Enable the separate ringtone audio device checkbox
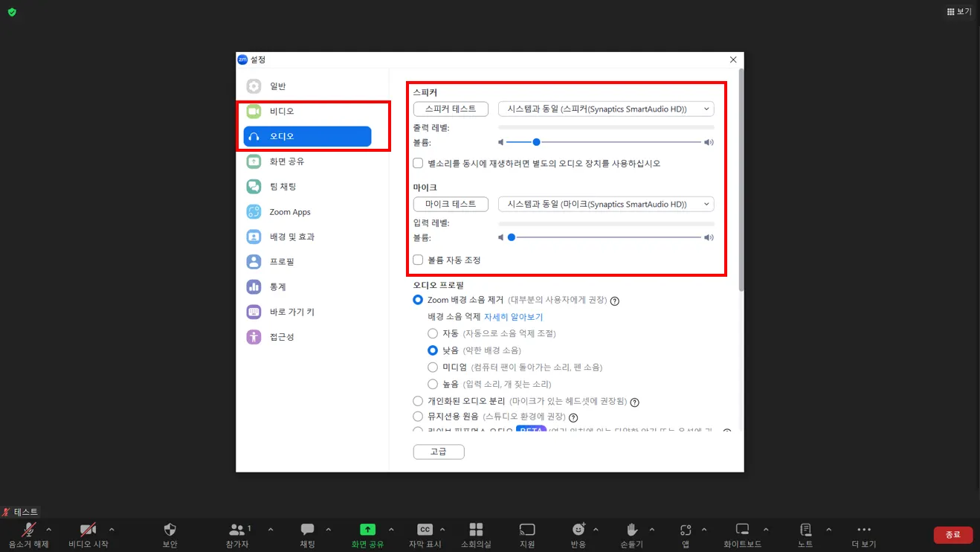 [x=418, y=163]
